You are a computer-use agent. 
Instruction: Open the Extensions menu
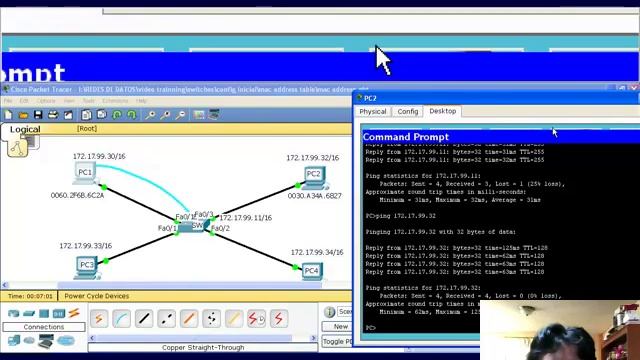(115, 101)
